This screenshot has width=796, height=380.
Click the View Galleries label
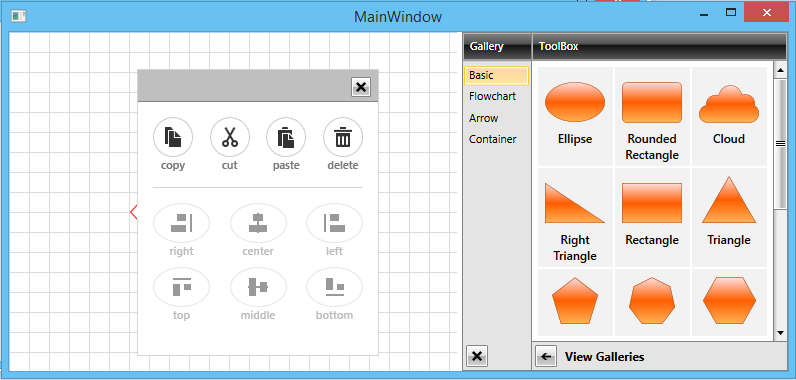(x=605, y=357)
